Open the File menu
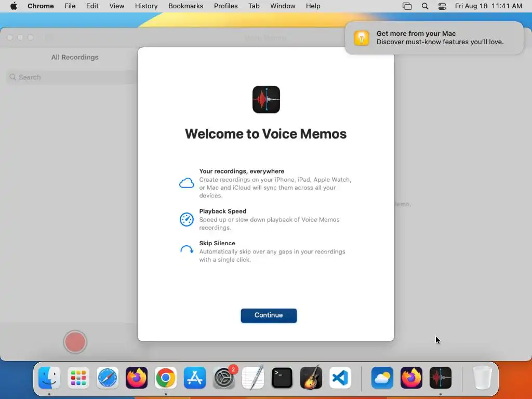 point(70,6)
